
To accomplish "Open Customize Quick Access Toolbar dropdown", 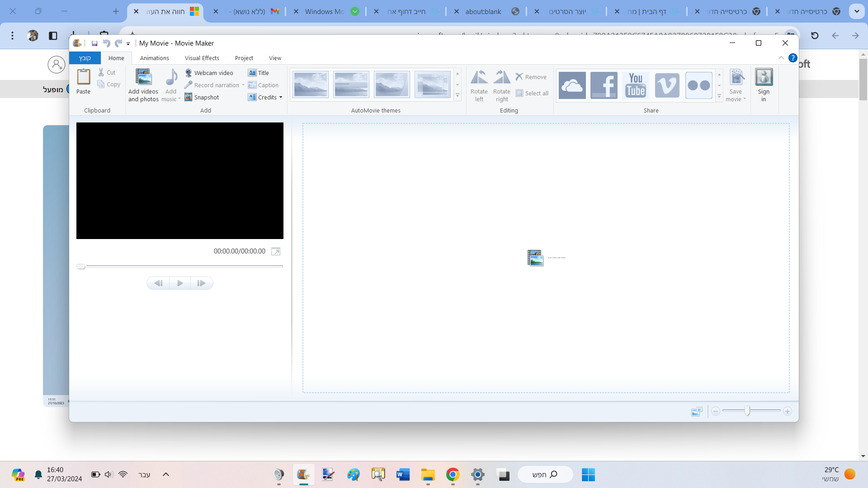I will tap(128, 44).
